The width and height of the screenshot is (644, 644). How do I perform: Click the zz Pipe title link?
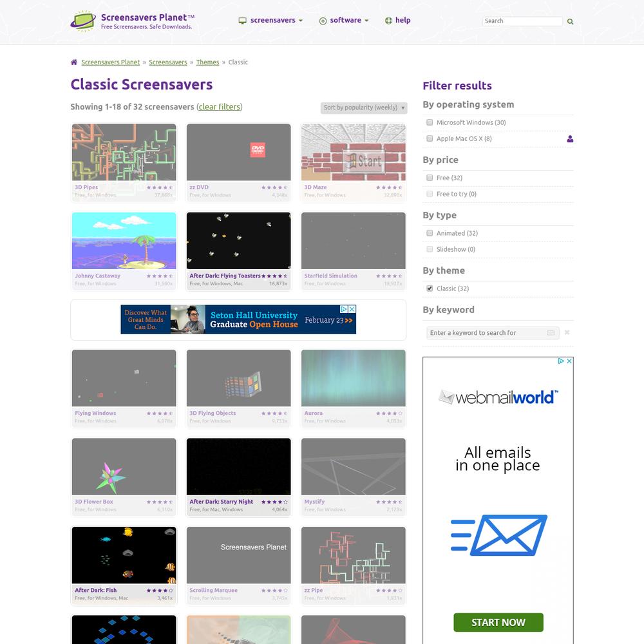click(x=314, y=590)
